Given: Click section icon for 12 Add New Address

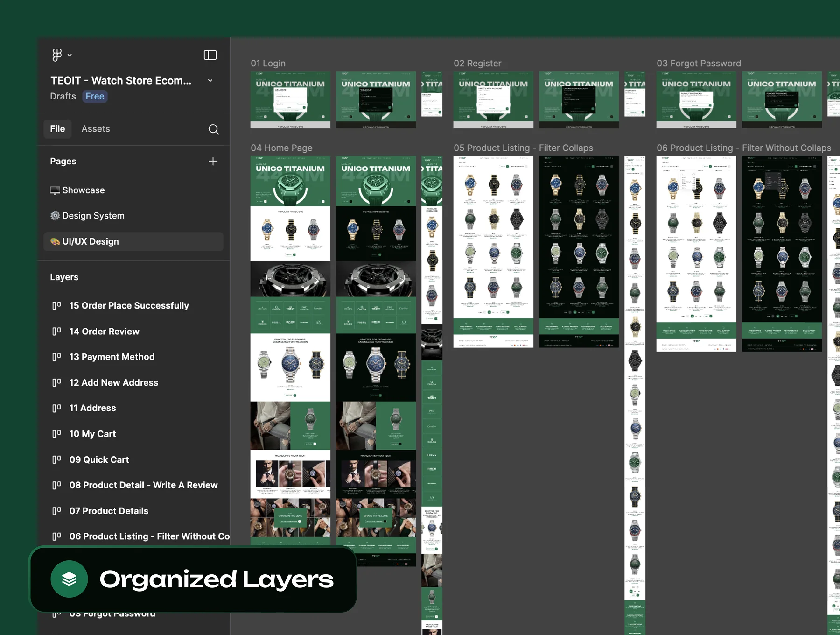Looking at the screenshot, I should pyautogui.click(x=56, y=383).
